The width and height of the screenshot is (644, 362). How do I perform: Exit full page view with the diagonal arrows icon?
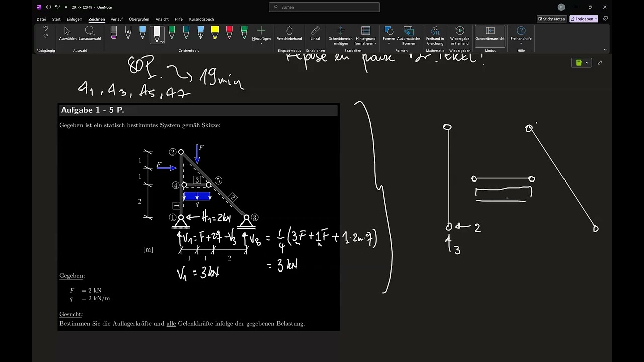(600, 63)
